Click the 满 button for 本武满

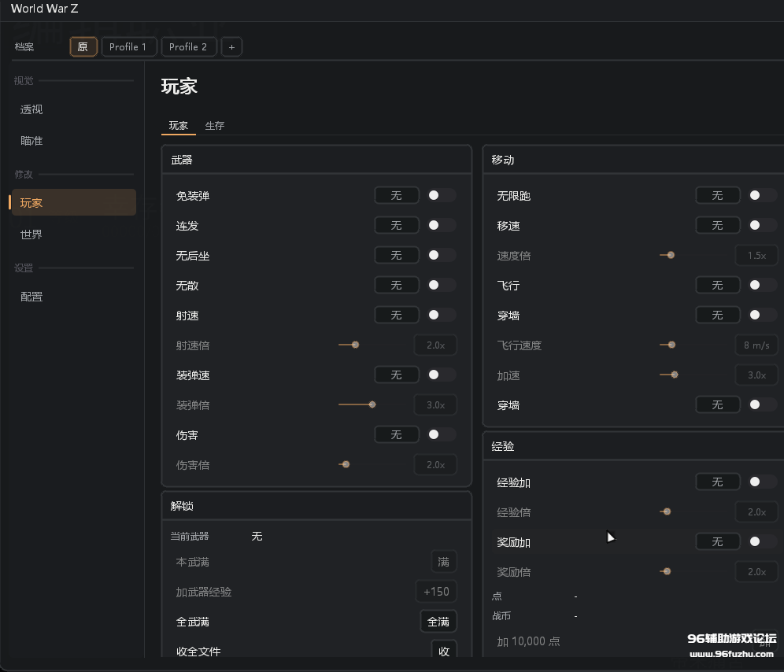[x=444, y=562]
